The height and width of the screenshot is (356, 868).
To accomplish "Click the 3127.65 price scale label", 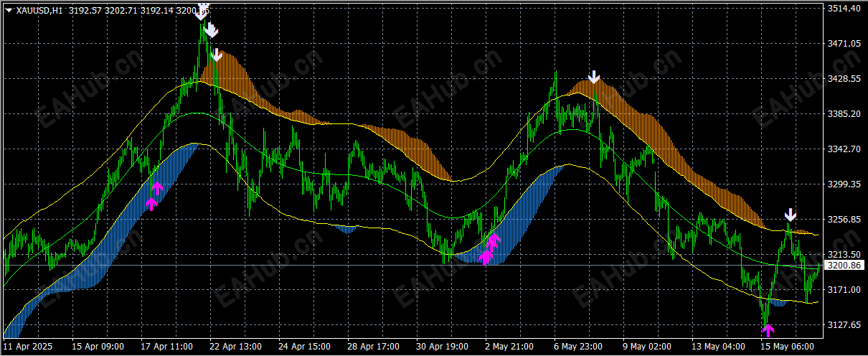I will click(844, 325).
